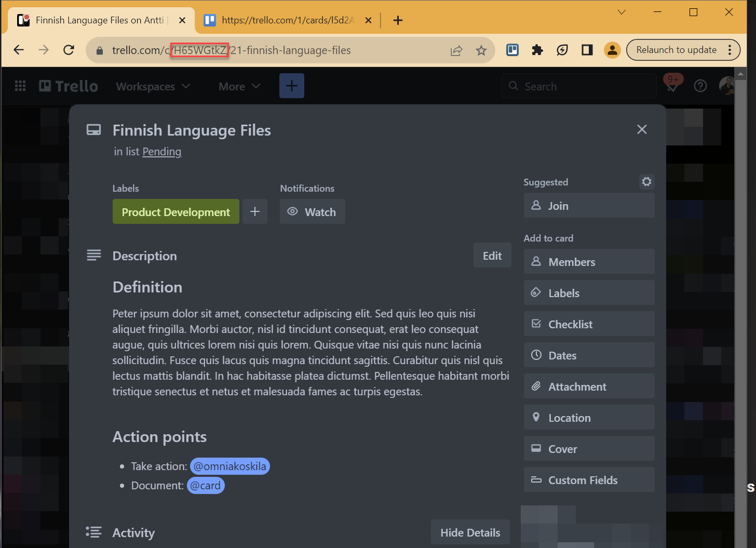Open the Trello help question mark icon
The image size is (756, 548).
point(700,86)
